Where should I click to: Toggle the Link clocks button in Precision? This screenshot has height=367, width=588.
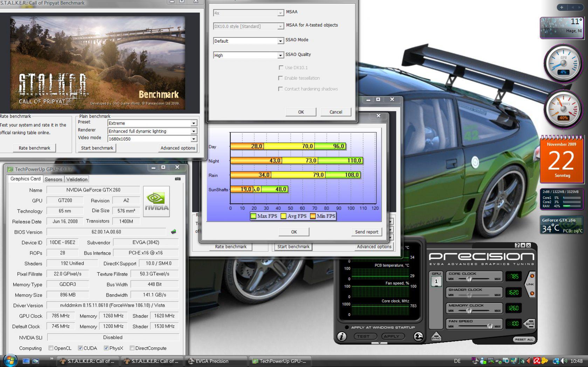(531, 284)
